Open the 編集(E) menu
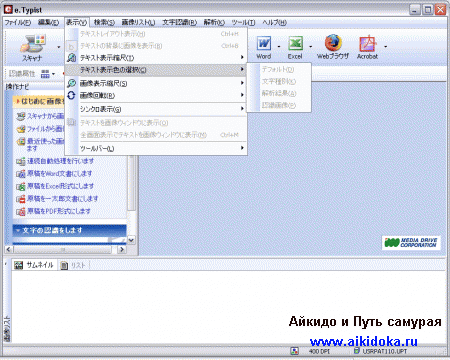Image resolution: width=450 pixels, height=360 pixels. (48, 22)
